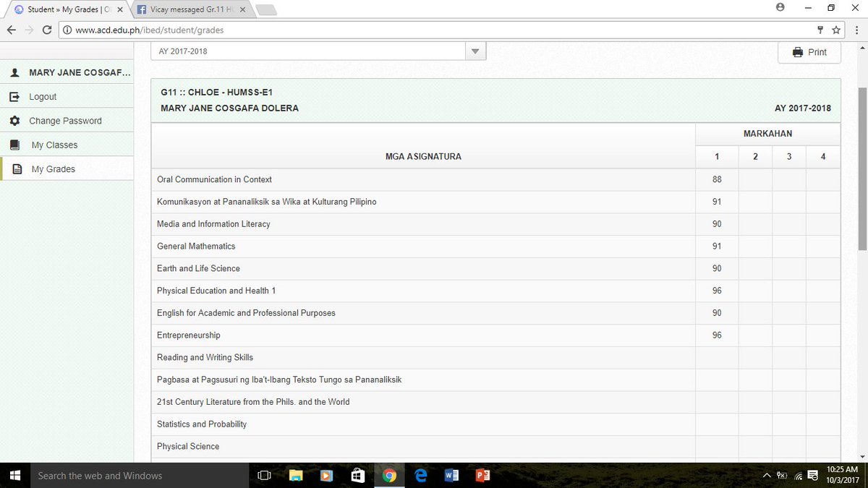Click the Entrepreneurship subject
This screenshot has width=868, height=488.
point(188,335)
